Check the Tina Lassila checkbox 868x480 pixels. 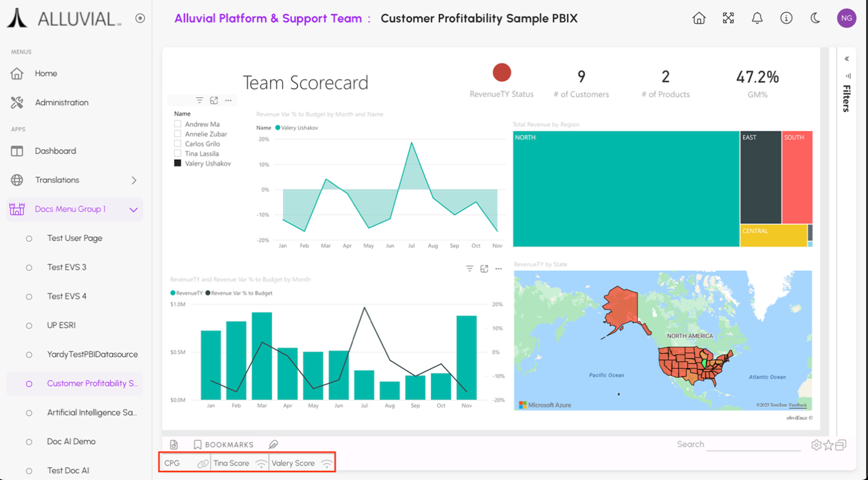[x=178, y=154]
